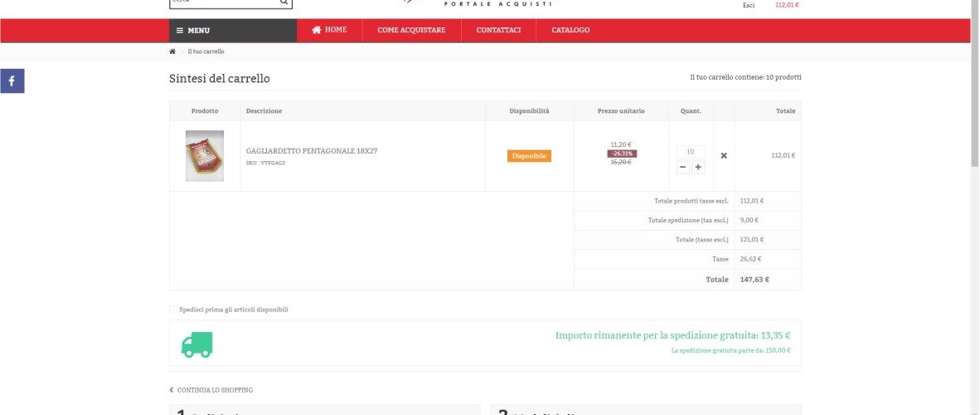The image size is (980, 415).
Task: Click the Disponibile availability badge
Action: tap(529, 156)
